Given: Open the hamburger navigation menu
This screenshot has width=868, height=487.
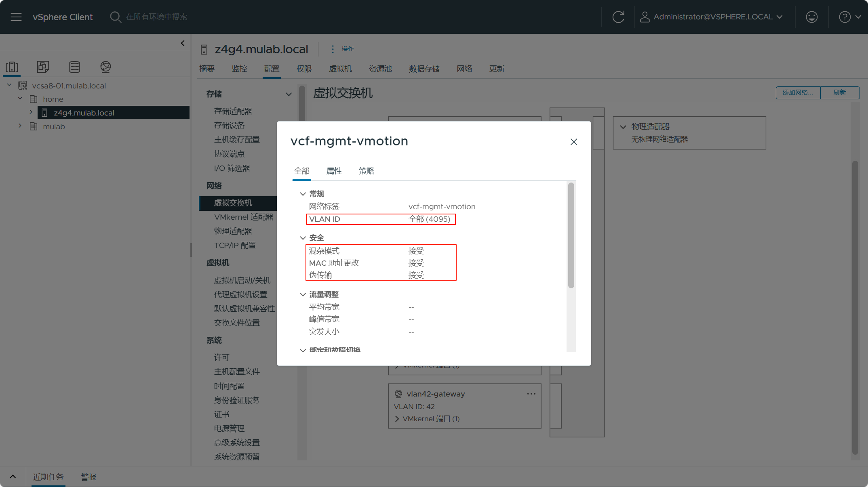Looking at the screenshot, I should point(16,17).
